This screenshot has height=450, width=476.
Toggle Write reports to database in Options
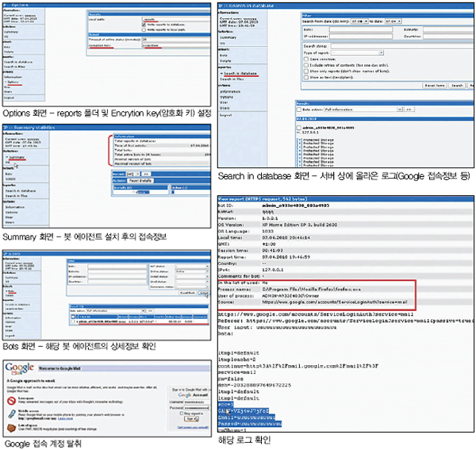tap(144, 25)
